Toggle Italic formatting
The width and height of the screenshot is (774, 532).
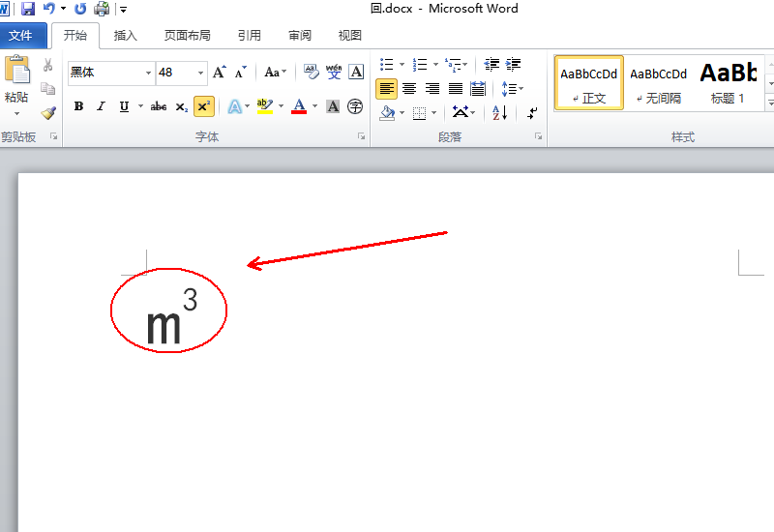[101, 106]
